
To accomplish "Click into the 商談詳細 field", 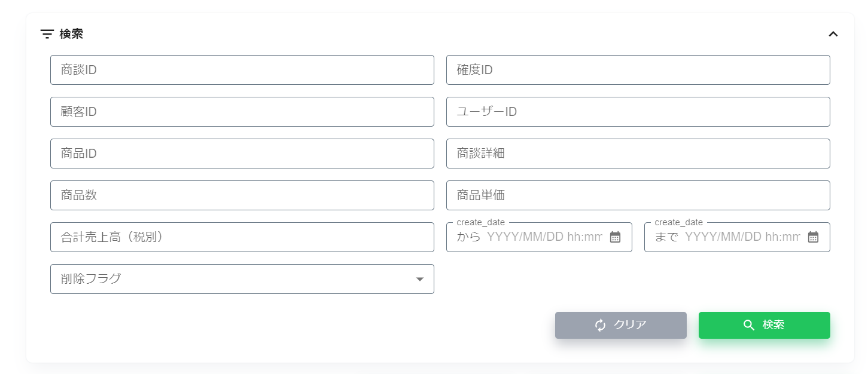I will 638,154.
